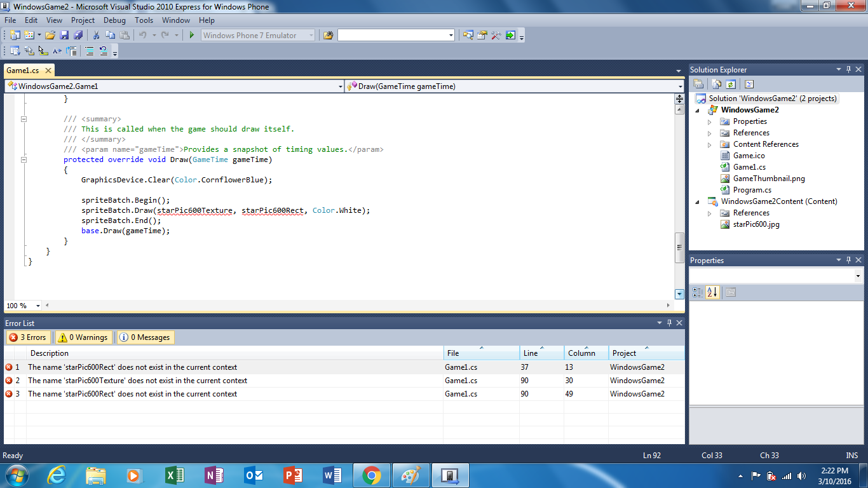Sort errors by the Line column header
868x488 pixels.
542,353
